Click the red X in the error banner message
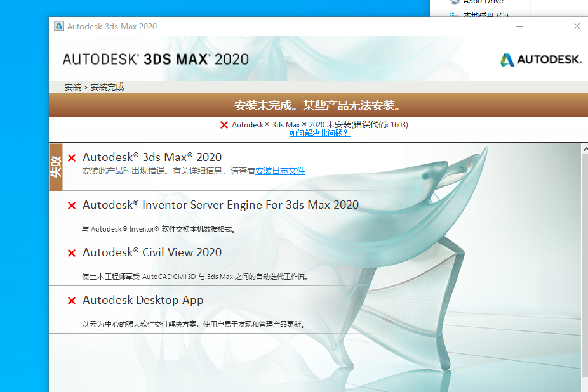Screen dimensions: 588x392 click(x=224, y=124)
